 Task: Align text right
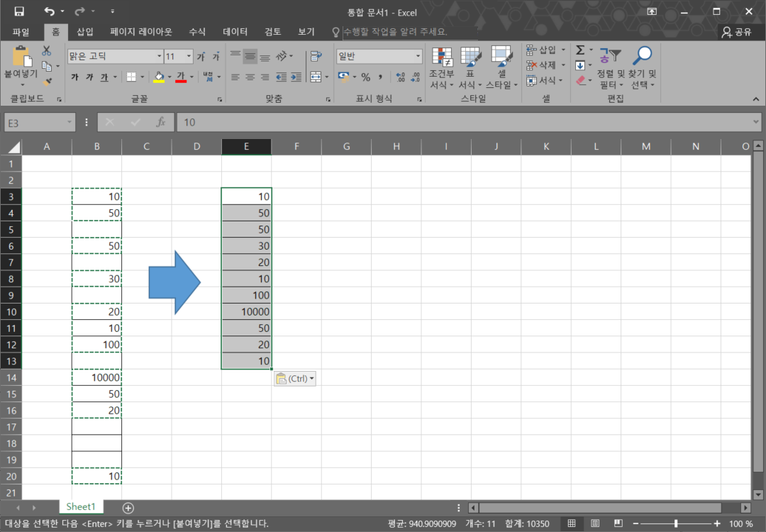pyautogui.click(x=265, y=77)
